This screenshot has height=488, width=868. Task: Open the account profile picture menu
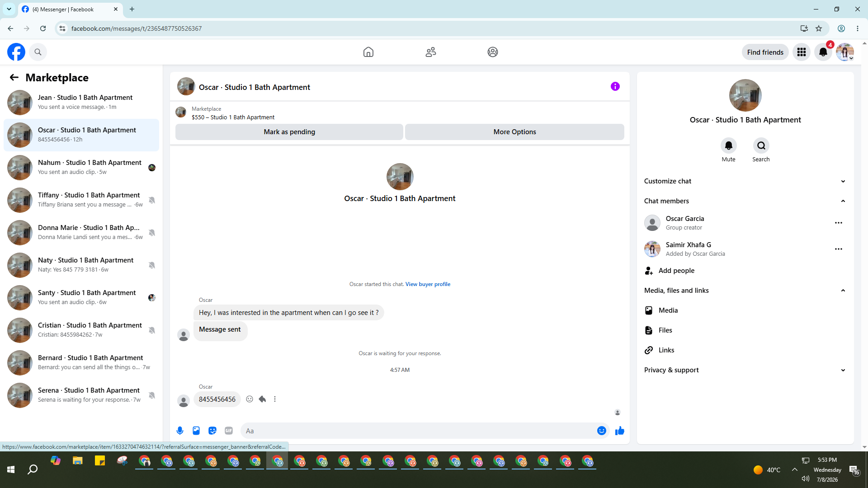(844, 52)
